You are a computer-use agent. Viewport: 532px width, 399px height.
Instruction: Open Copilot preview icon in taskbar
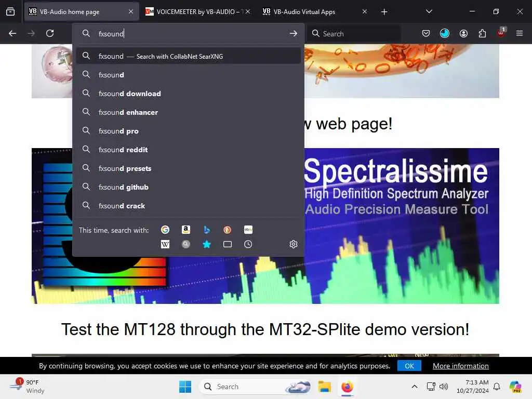(x=515, y=387)
